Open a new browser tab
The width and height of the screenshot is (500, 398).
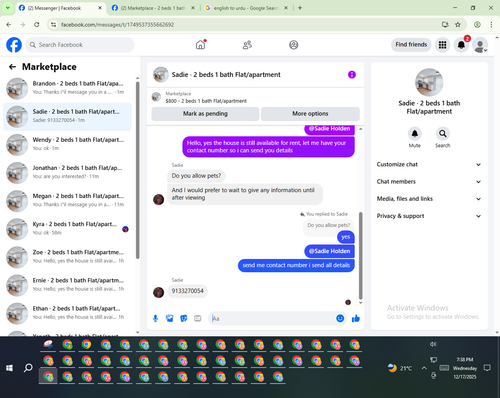(300, 8)
